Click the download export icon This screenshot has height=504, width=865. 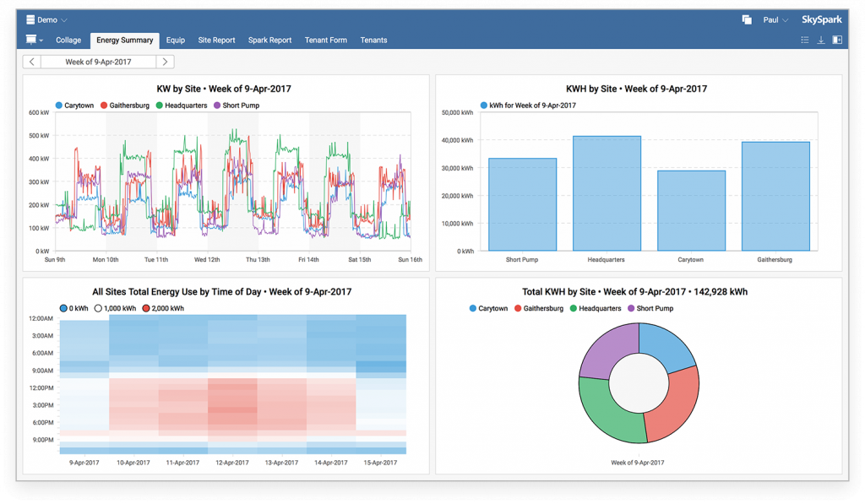(820, 40)
